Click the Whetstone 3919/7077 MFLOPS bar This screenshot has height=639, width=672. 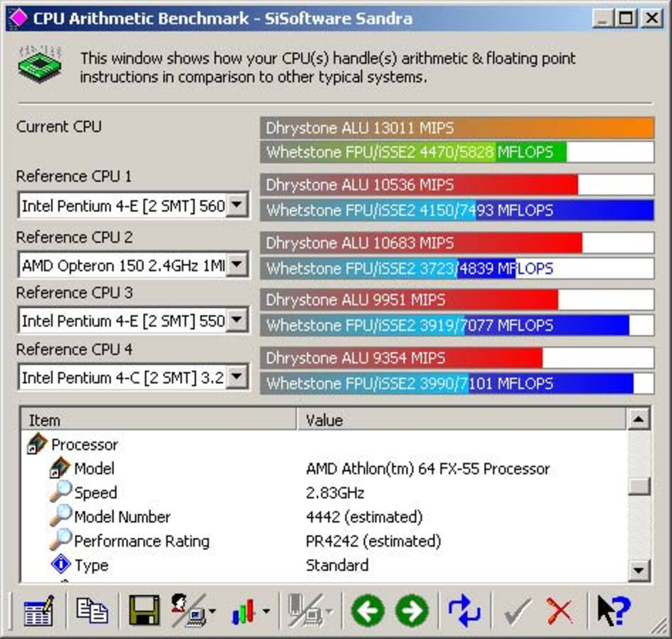tap(457, 325)
